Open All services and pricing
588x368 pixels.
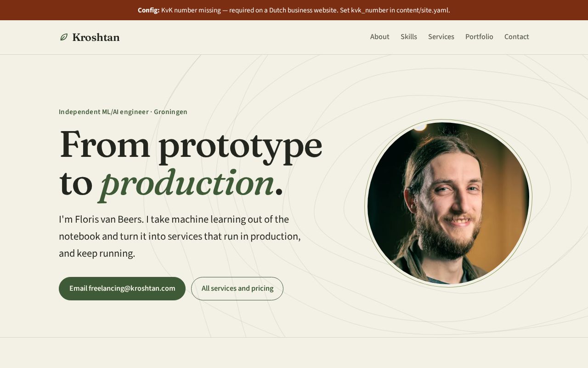(237, 288)
